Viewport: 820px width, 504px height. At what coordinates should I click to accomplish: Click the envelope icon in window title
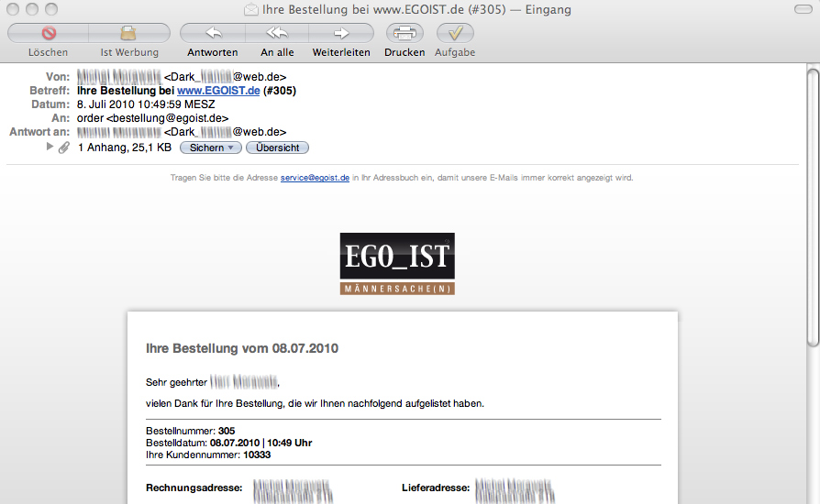(251, 9)
